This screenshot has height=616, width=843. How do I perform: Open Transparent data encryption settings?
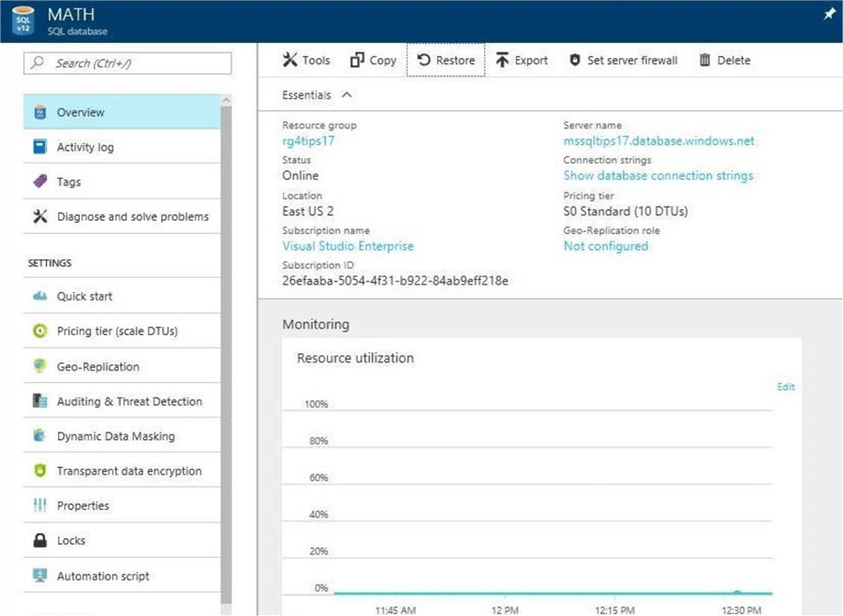122,470
